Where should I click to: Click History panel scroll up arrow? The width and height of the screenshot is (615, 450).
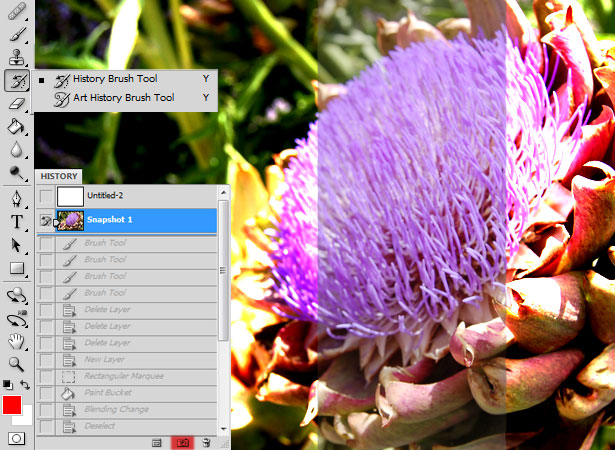pyautogui.click(x=223, y=192)
